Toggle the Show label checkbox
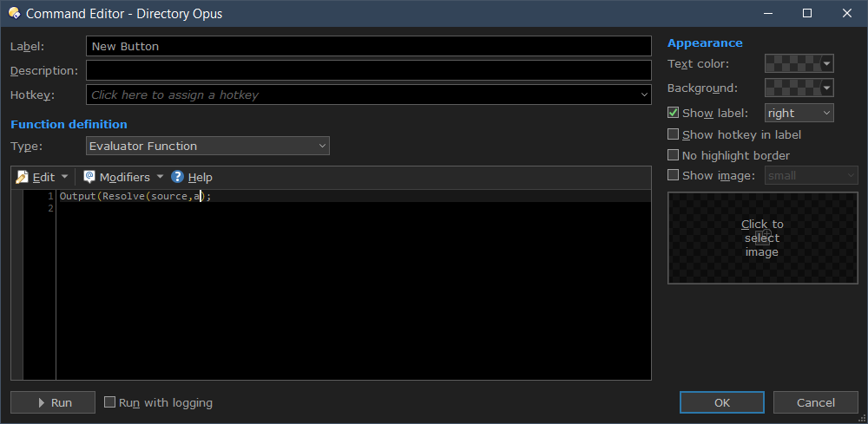This screenshot has width=868, height=424. tap(673, 113)
